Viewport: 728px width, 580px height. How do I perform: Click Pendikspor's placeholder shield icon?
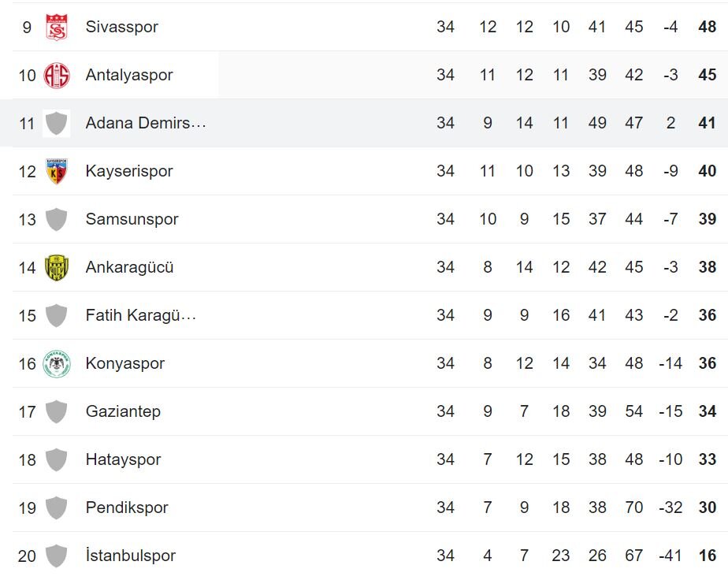click(56, 508)
